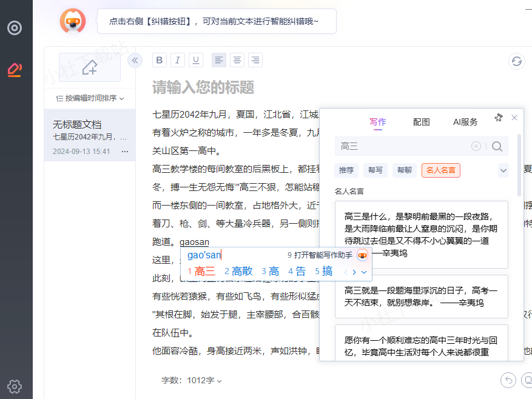Toggle bold formatting button
Screen dimensions: 532x399
(x=159, y=60)
